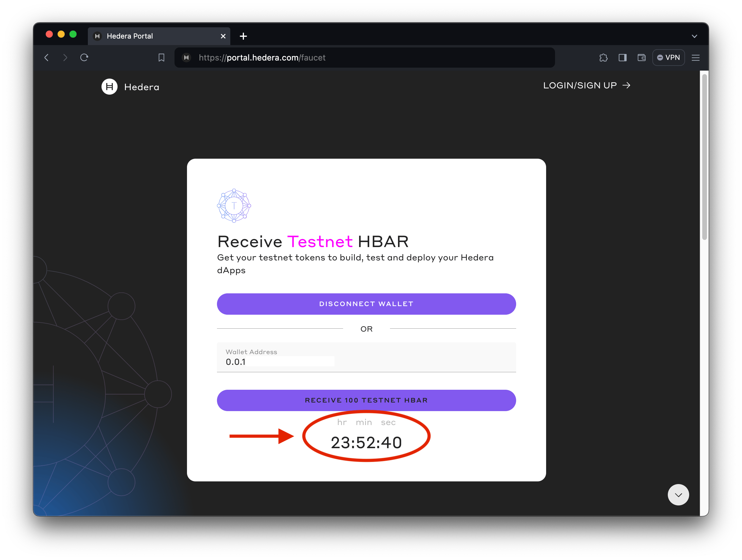Go back with the browser back arrow
742x560 pixels.
47,58
